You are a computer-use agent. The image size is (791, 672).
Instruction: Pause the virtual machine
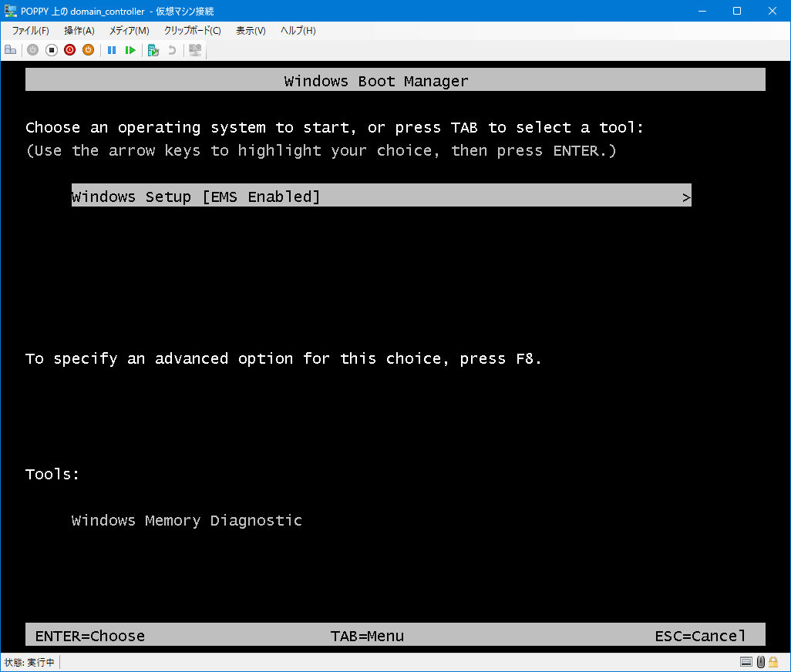coord(112,50)
